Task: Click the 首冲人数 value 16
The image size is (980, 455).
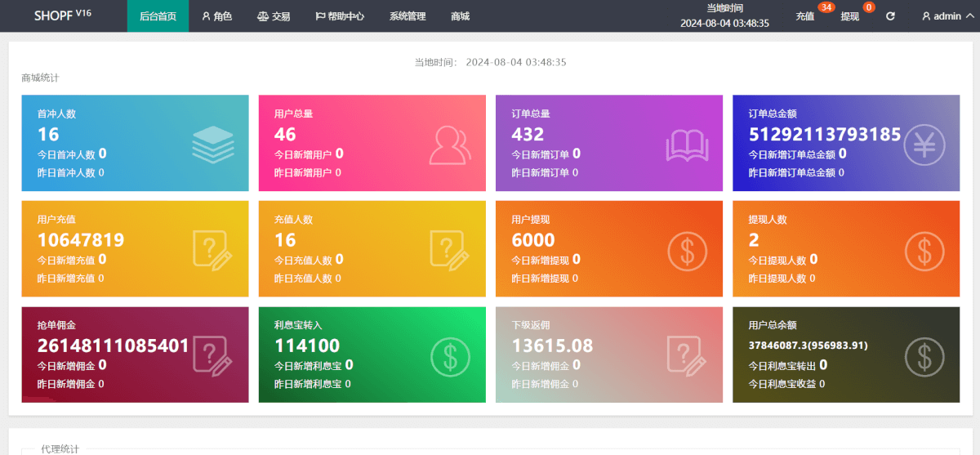Action: coord(48,134)
